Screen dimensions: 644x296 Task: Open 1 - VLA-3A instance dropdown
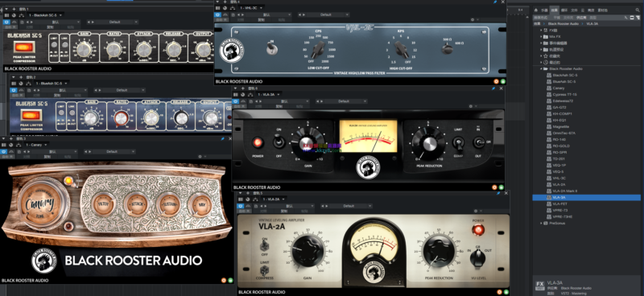click(269, 95)
